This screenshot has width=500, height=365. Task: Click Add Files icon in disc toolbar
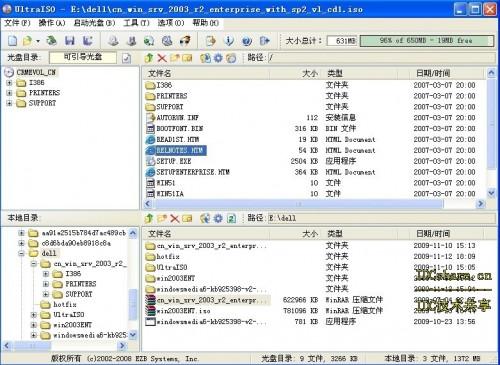205,58
